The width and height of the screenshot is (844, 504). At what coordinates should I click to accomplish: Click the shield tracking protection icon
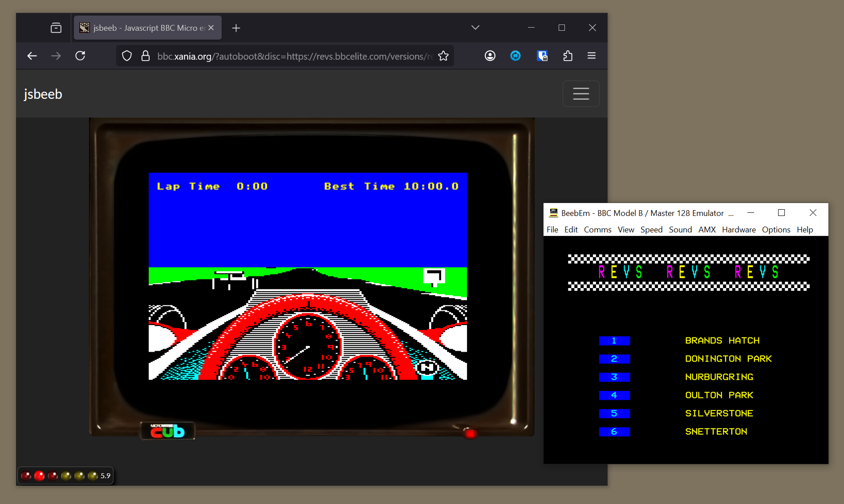pos(127,56)
